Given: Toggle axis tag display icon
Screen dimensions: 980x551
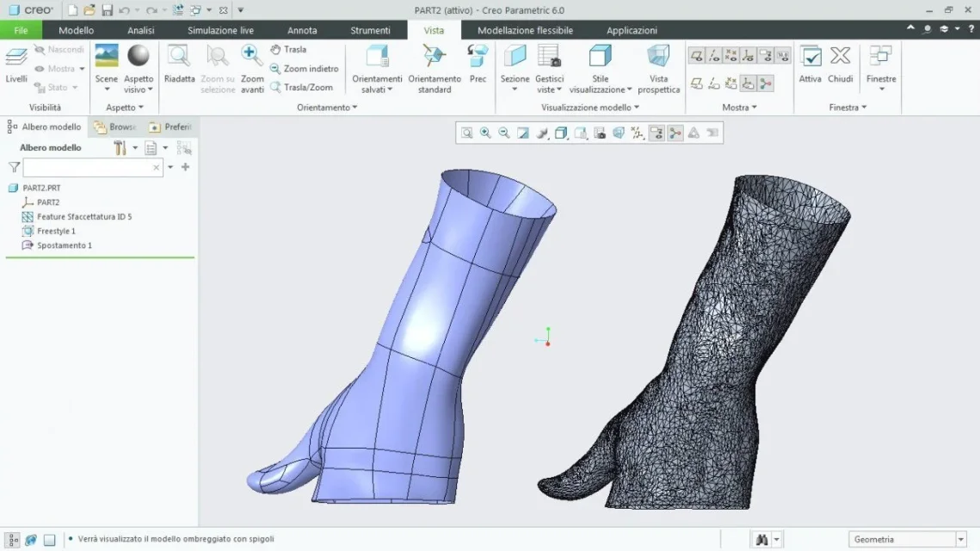Looking at the screenshot, I should 714,84.
